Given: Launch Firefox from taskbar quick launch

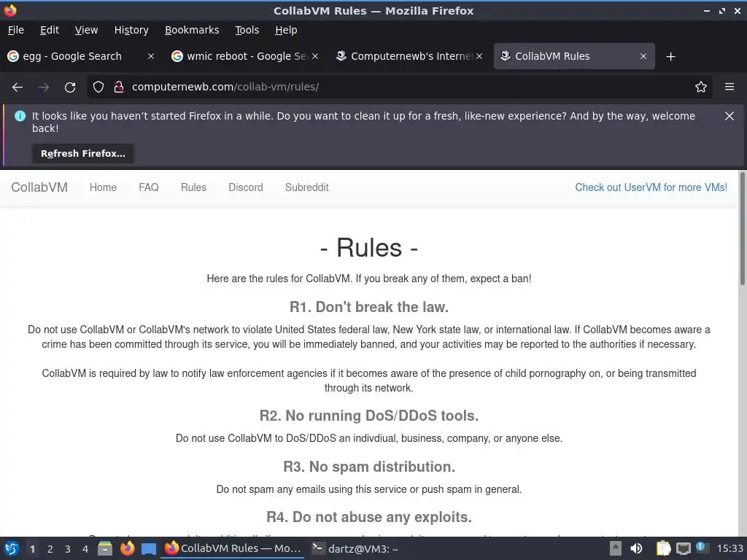Looking at the screenshot, I should (127, 548).
